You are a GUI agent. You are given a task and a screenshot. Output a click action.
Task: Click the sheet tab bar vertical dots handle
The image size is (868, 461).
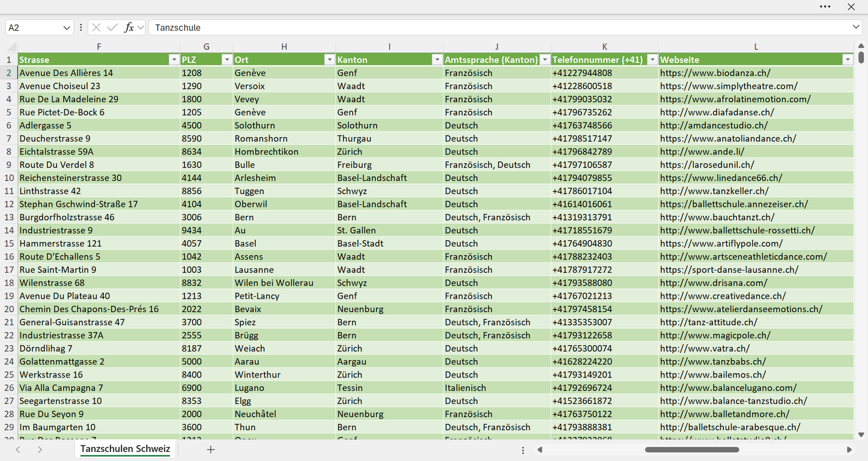coord(523,450)
